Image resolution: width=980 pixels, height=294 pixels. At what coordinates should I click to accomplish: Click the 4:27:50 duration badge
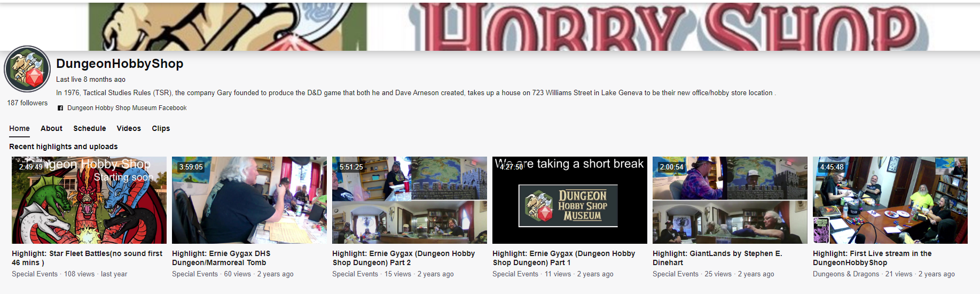pos(512,167)
